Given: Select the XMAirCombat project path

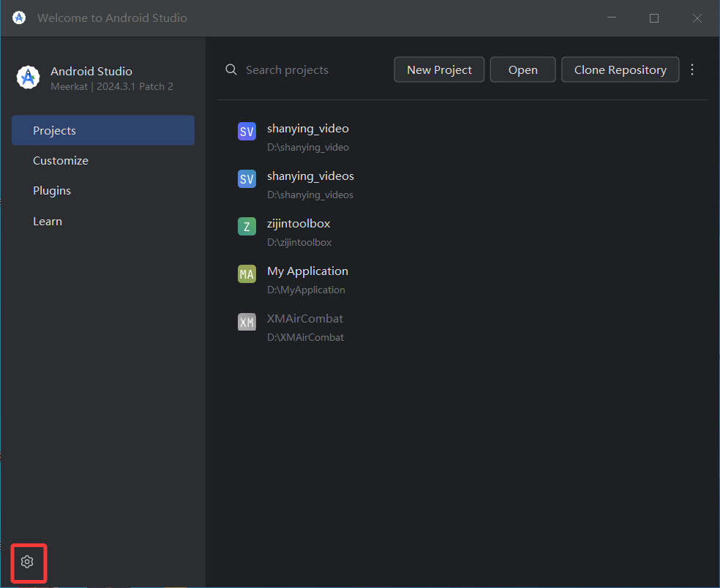Looking at the screenshot, I should tap(305, 337).
